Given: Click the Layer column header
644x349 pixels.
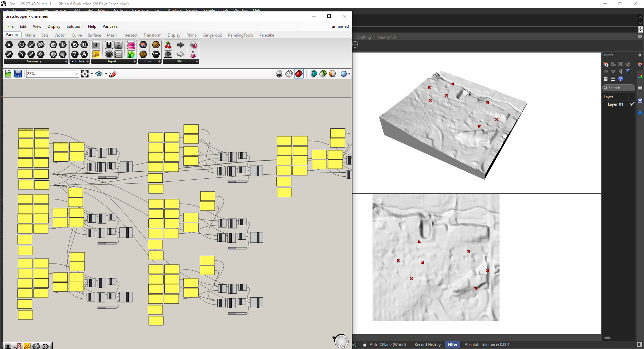Looking at the screenshot, I should tap(615, 97).
